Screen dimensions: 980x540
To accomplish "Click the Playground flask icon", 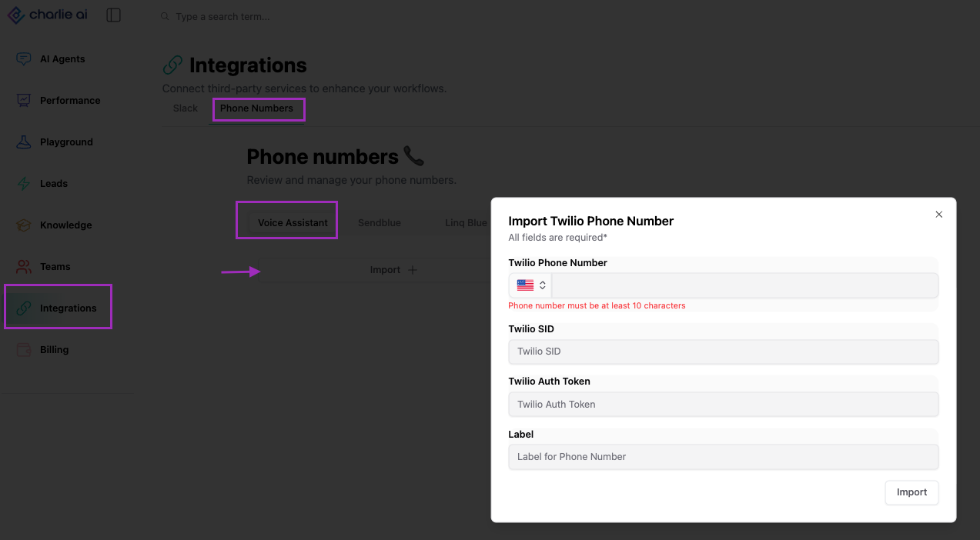I will tap(24, 142).
